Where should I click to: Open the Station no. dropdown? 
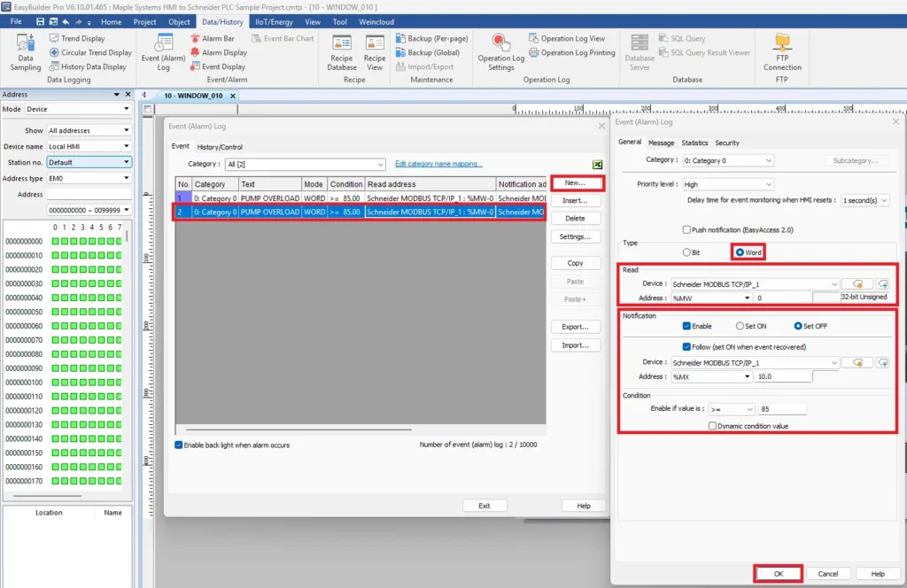coord(89,162)
